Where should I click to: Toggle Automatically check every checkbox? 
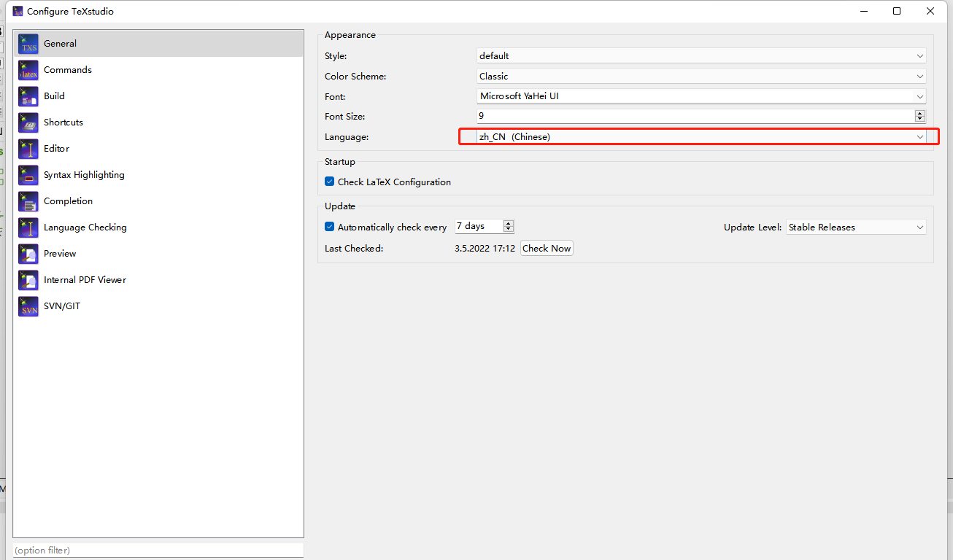(x=330, y=227)
